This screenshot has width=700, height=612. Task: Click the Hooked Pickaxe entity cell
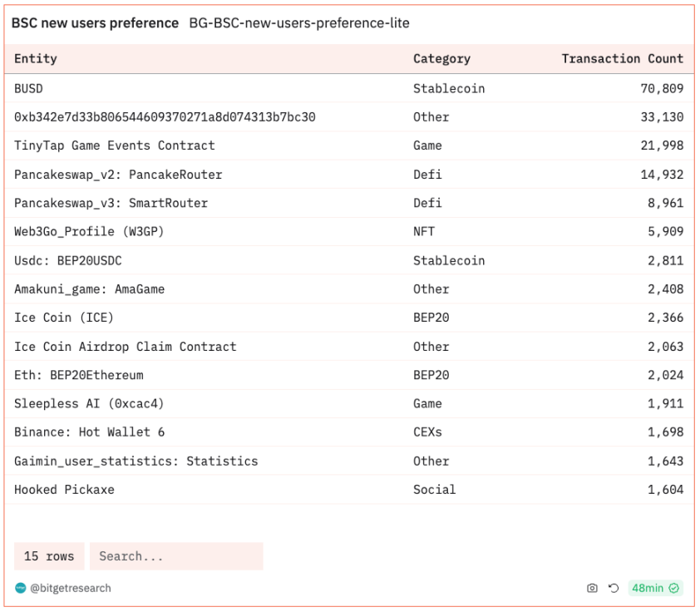point(64,490)
